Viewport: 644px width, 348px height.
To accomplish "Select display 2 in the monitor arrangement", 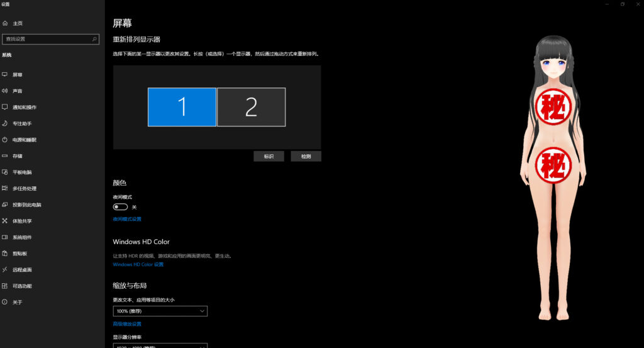I will pyautogui.click(x=251, y=107).
